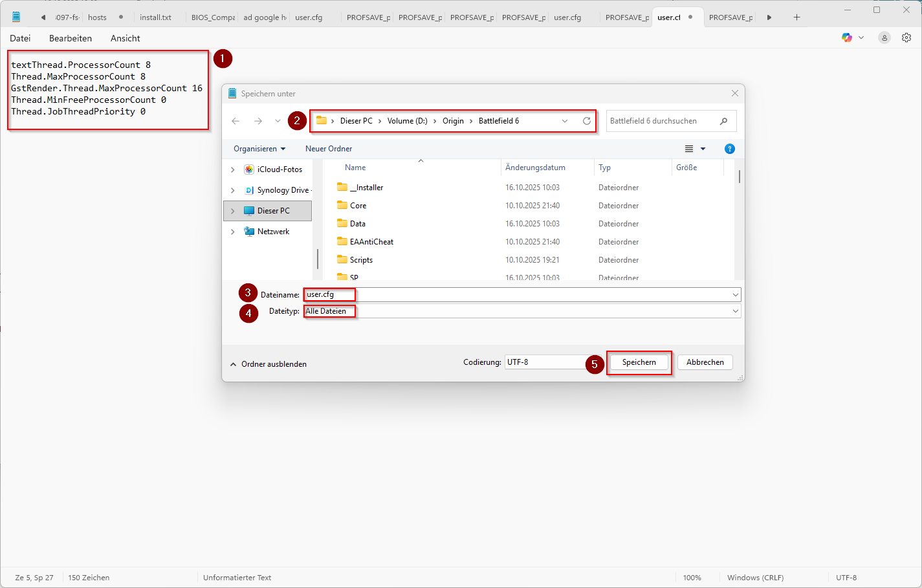Click the Copilot icon in Notepad
This screenshot has height=588, width=922.
[847, 38]
